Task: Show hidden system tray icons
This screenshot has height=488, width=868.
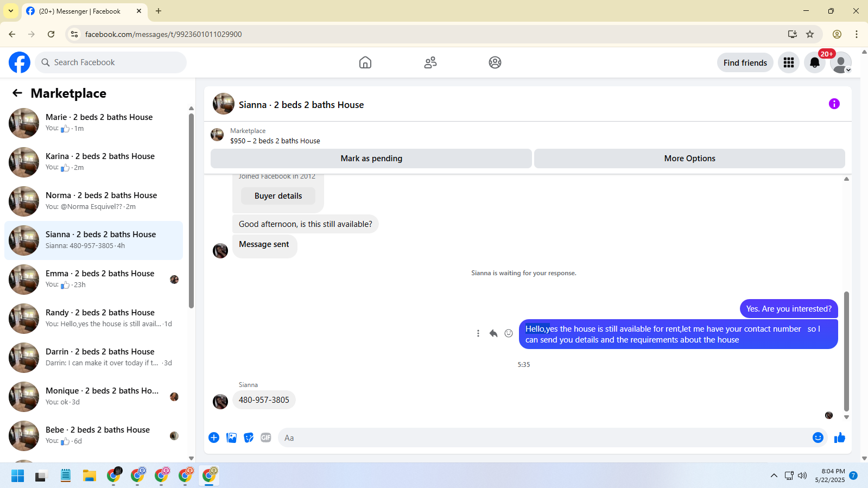Action: point(774,476)
